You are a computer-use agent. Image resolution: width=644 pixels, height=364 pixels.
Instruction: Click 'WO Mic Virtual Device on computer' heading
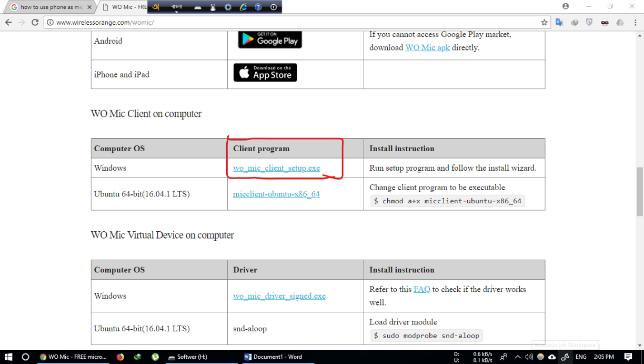(163, 235)
